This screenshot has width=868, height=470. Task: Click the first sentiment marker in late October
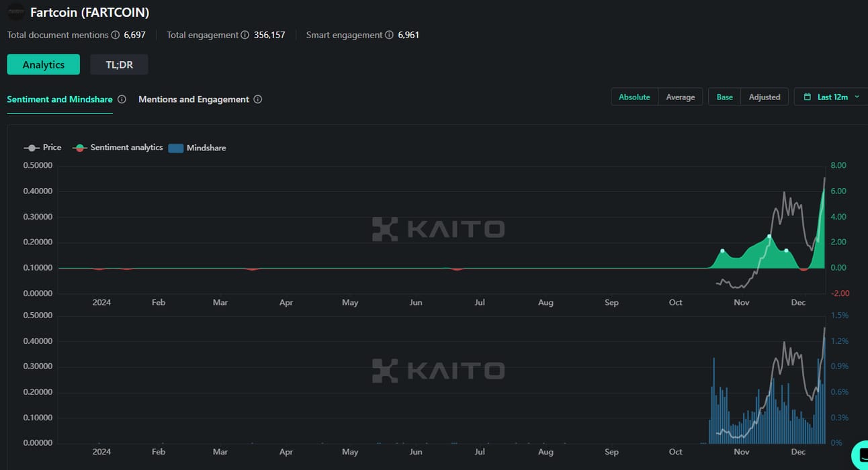pyautogui.click(x=722, y=250)
